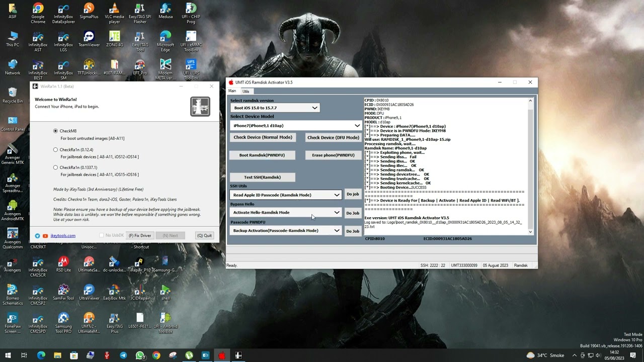This screenshot has height=362, width=644.
Task: Show hidden system tray icons
Action: coord(575,355)
